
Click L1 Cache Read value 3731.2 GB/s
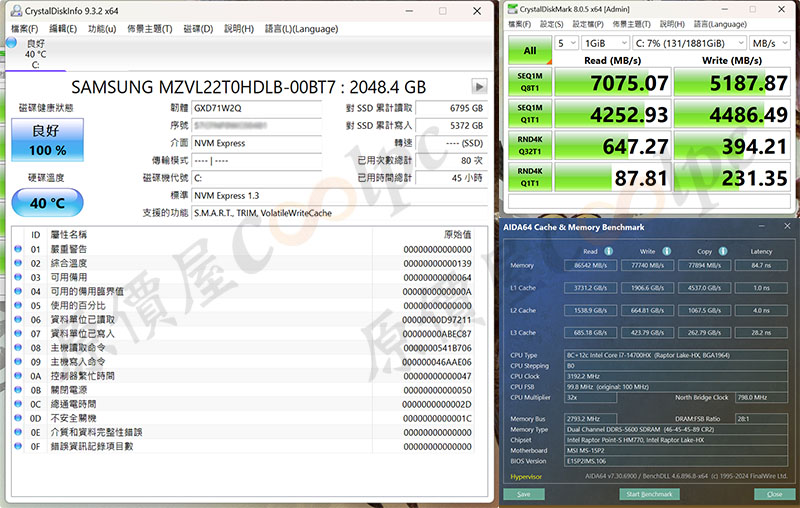(590, 288)
